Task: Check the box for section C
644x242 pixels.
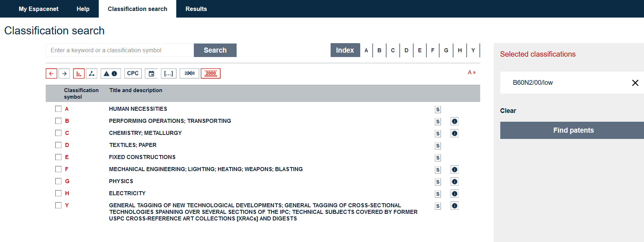Action: tap(58, 133)
